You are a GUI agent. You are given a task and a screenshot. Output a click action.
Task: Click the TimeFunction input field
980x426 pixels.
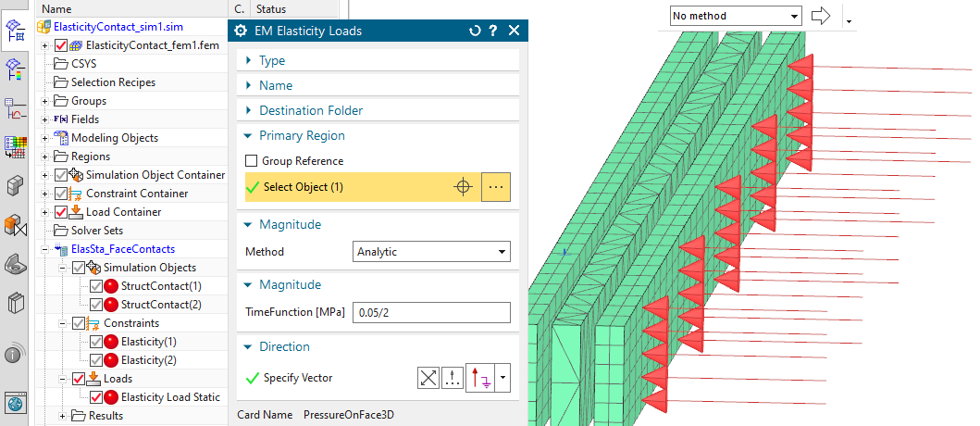(x=432, y=313)
